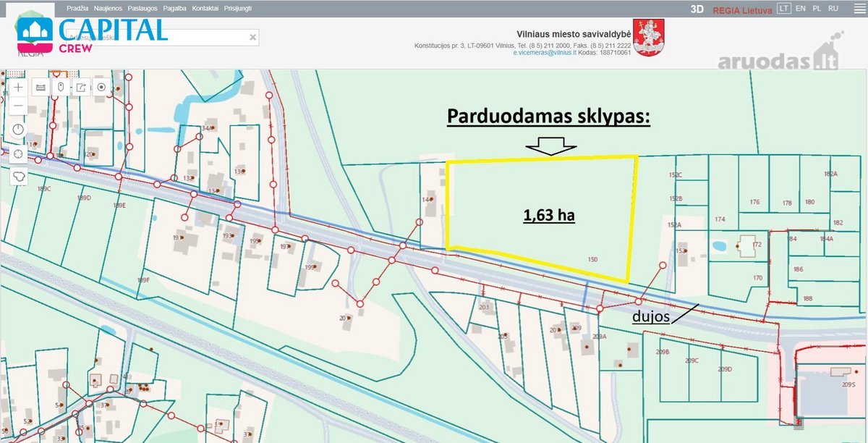This screenshot has height=443, width=868.
Task: Open the Paslaugos menu item
Action: [143, 8]
